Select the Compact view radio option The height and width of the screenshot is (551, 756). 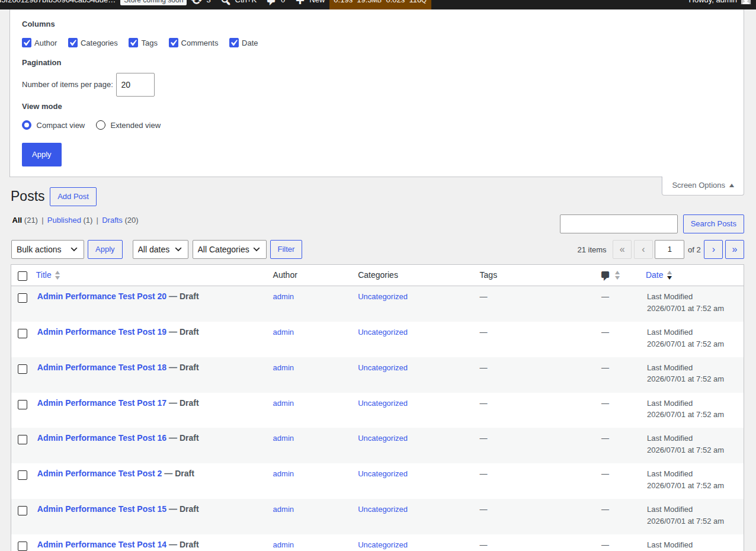click(x=27, y=125)
